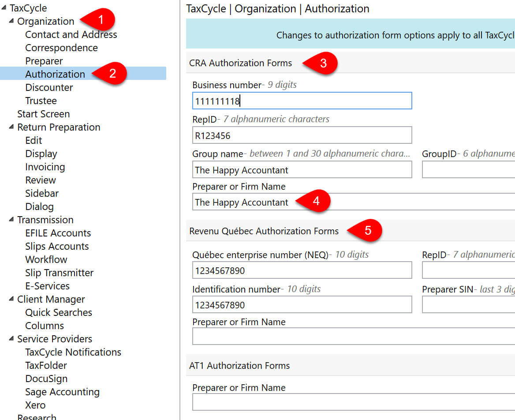Open EFILE Accounts settings

click(58, 233)
